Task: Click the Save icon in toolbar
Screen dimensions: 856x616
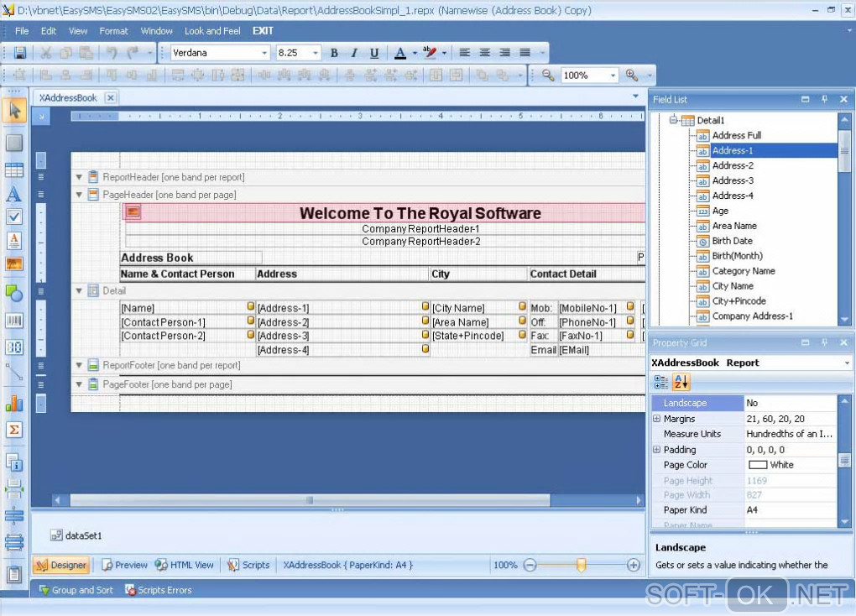Action: tap(20, 52)
